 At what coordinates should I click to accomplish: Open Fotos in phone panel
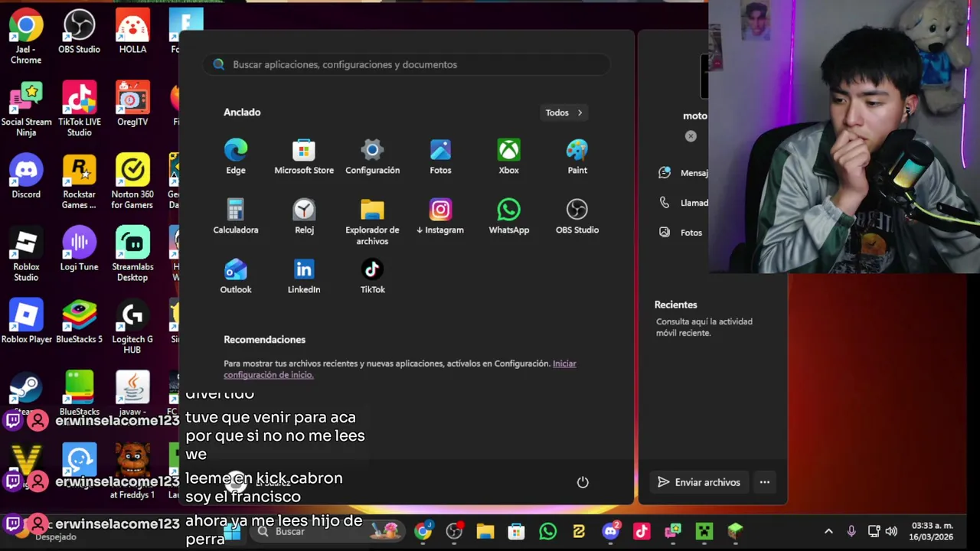681,233
